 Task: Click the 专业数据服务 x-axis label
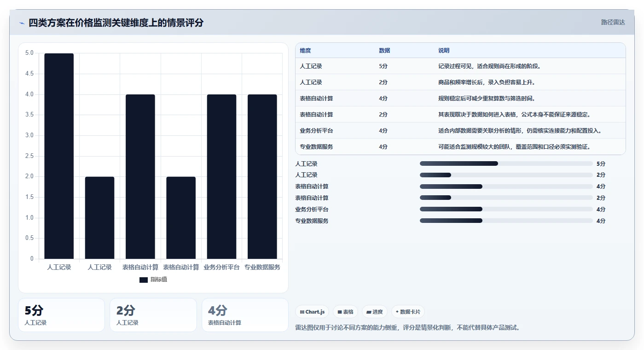click(x=262, y=267)
